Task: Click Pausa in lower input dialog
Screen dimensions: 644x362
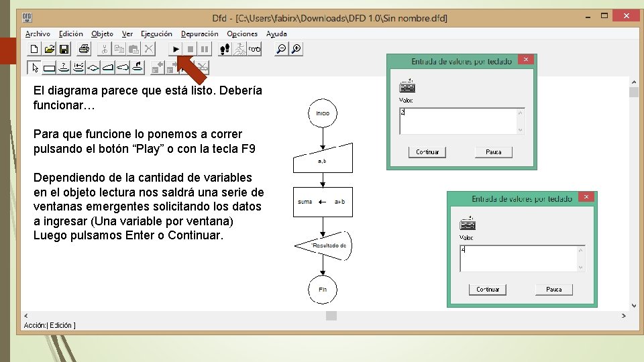Action: [553, 290]
